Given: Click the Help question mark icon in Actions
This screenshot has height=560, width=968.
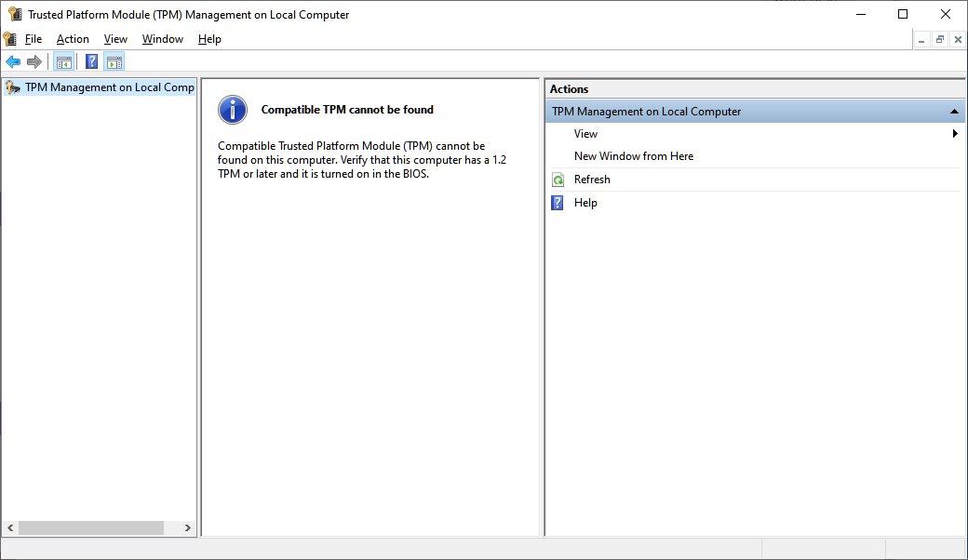Looking at the screenshot, I should [558, 203].
